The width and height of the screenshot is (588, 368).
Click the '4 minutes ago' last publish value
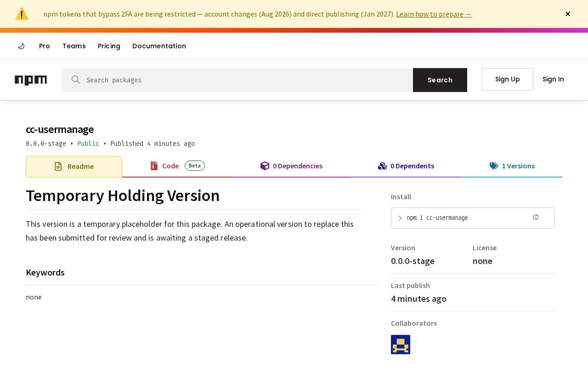[418, 299]
